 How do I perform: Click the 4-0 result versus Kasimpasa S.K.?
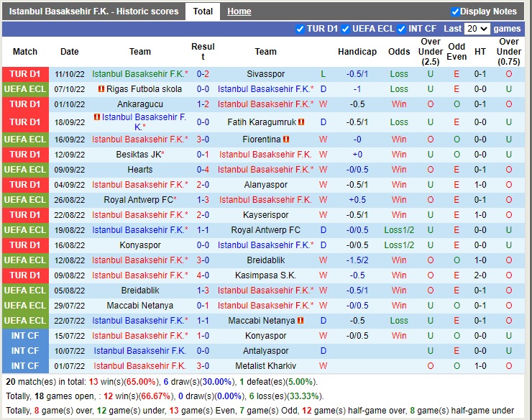tap(203, 275)
